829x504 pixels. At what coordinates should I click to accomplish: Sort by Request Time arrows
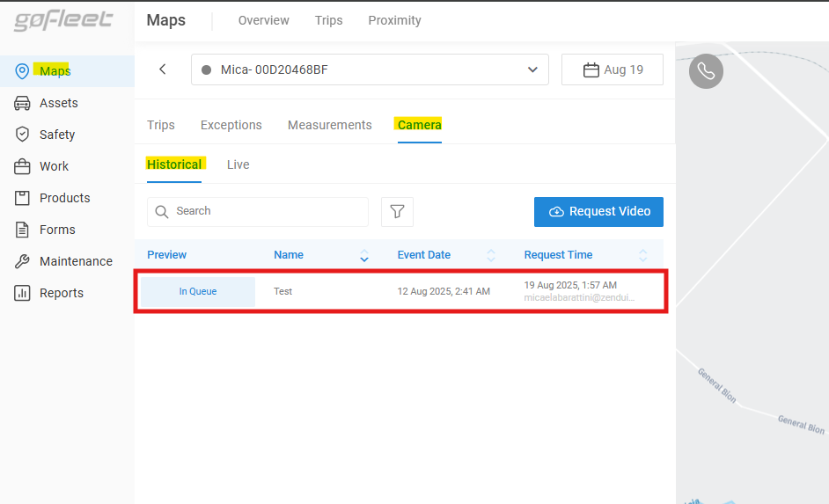click(x=643, y=256)
